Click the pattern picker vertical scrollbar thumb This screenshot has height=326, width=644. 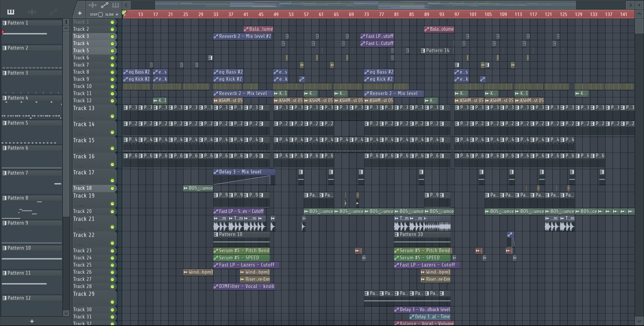66,124
